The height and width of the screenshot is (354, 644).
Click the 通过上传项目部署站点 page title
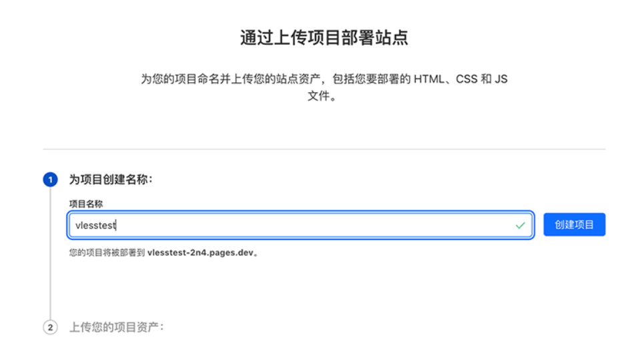click(324, 38)
